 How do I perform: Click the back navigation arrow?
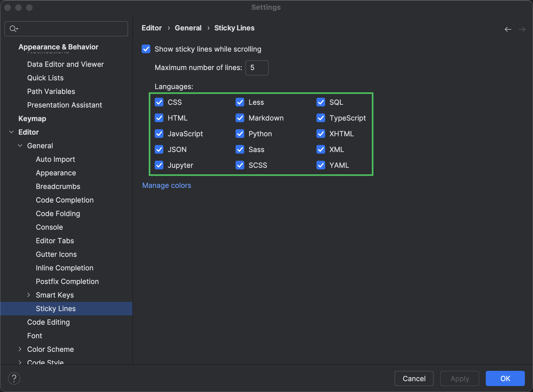click(508, 29)
